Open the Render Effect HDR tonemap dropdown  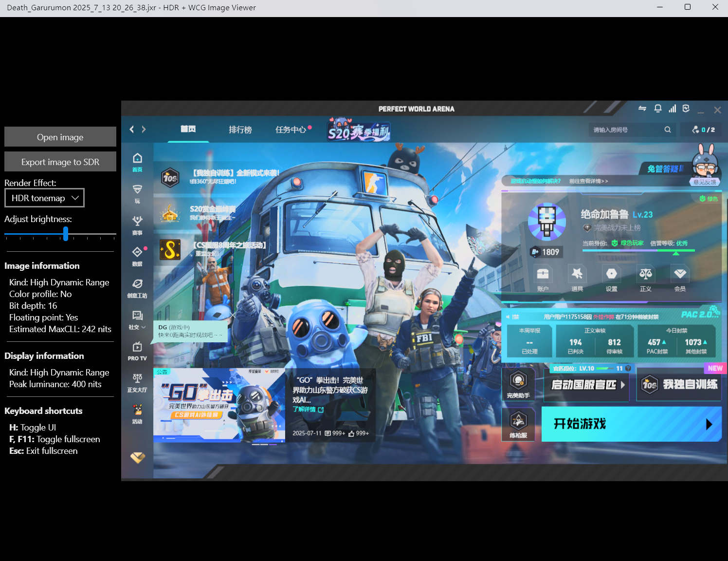(44, 198)
